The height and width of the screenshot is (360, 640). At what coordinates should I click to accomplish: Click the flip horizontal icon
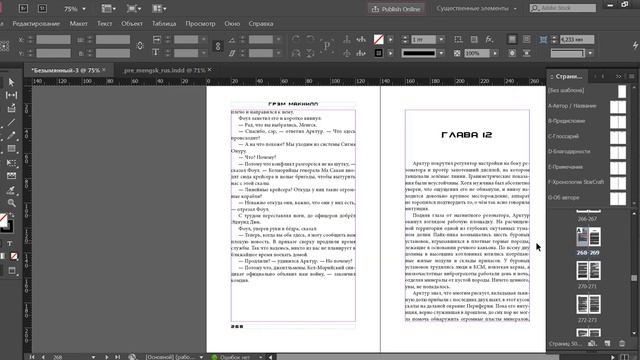[296, 53]
